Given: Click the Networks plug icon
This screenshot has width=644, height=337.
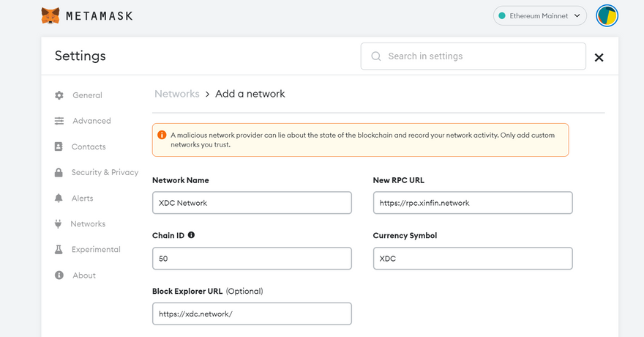Looking at the screenshot, I should tap(59, 224).
